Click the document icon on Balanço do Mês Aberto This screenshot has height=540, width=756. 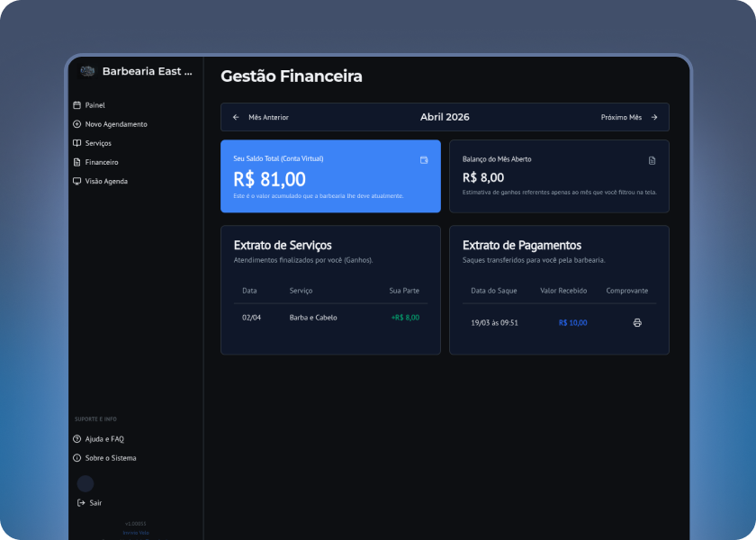pyautogui.click(x=652, y=160)
